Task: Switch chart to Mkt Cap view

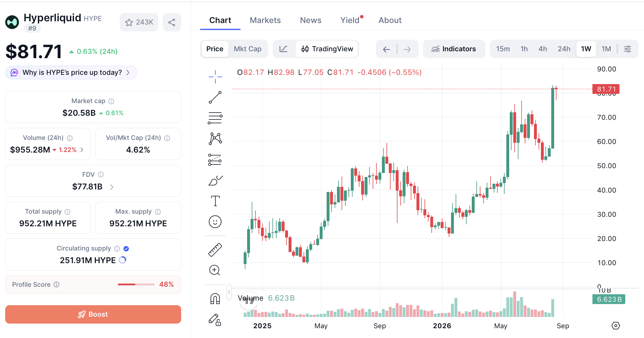Action: (248, 49)
